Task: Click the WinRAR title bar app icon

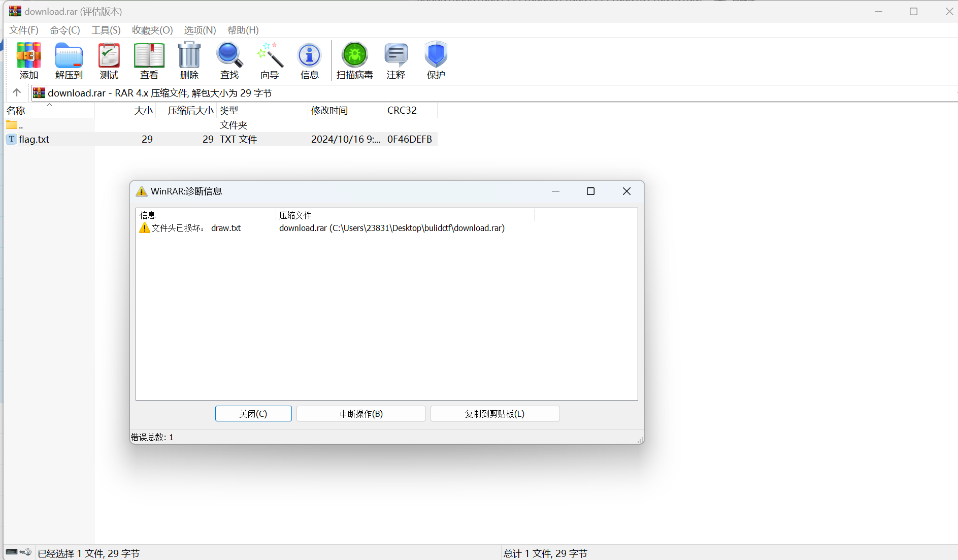Action: point(15,11)
